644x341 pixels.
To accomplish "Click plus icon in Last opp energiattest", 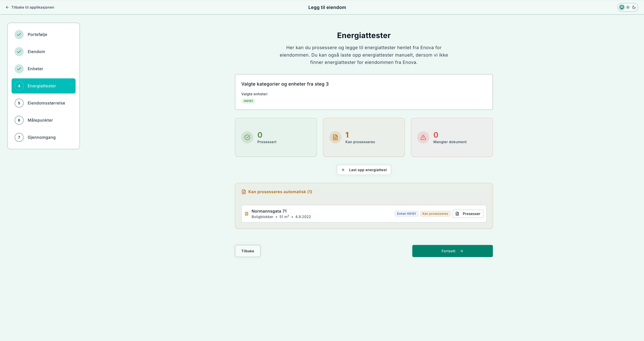I will tap(343, 170).
